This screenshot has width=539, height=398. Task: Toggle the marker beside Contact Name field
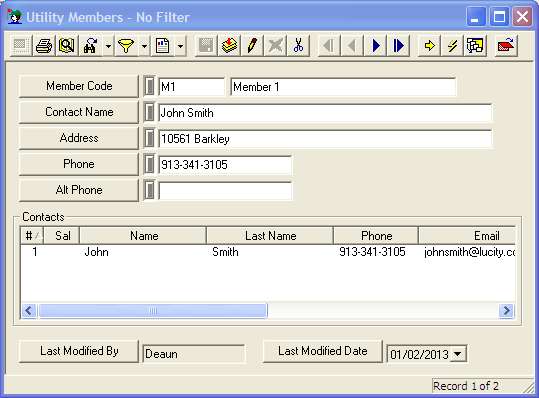coord(150,112)
